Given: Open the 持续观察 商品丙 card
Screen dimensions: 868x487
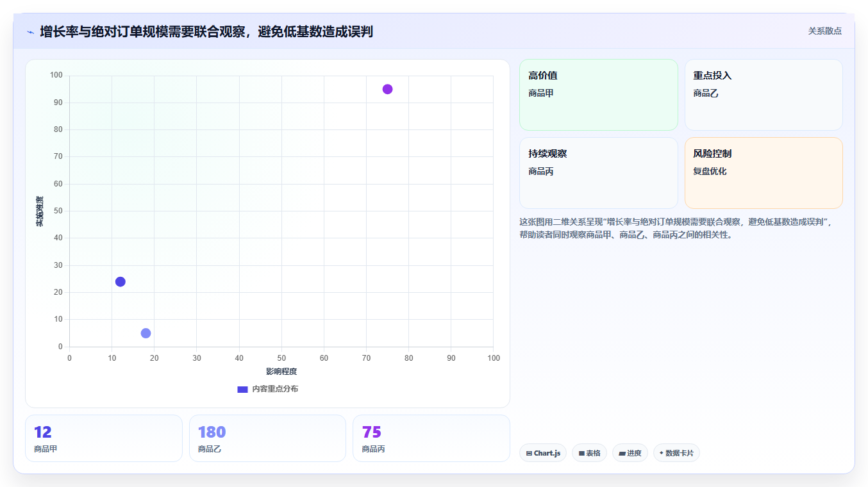Looking at the screenshot, I should (x=598, y=173).
